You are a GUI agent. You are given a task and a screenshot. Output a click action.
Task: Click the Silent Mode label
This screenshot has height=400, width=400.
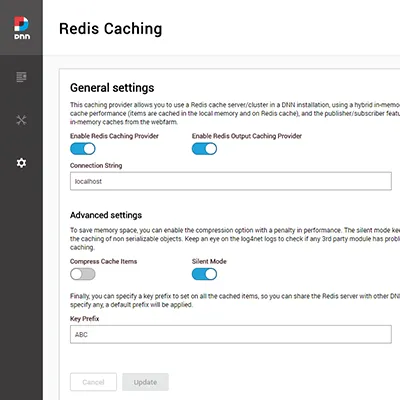click(x=209, y=261)
